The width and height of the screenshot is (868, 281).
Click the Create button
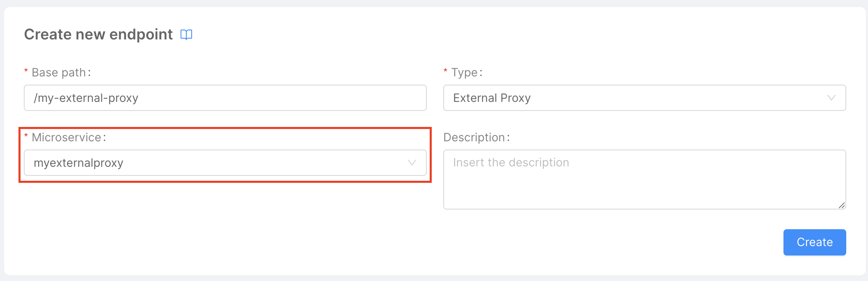pos(814,242)
